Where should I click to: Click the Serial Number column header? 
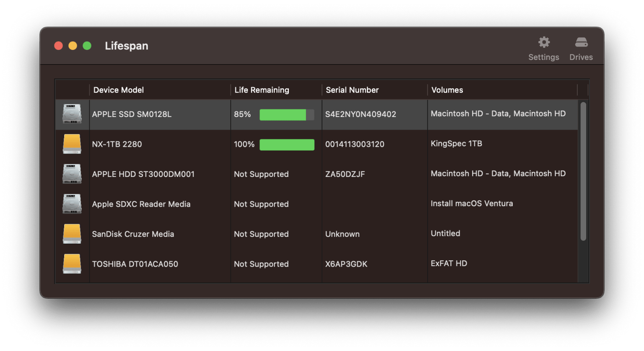pyautogui.click(x=352, y=90)
